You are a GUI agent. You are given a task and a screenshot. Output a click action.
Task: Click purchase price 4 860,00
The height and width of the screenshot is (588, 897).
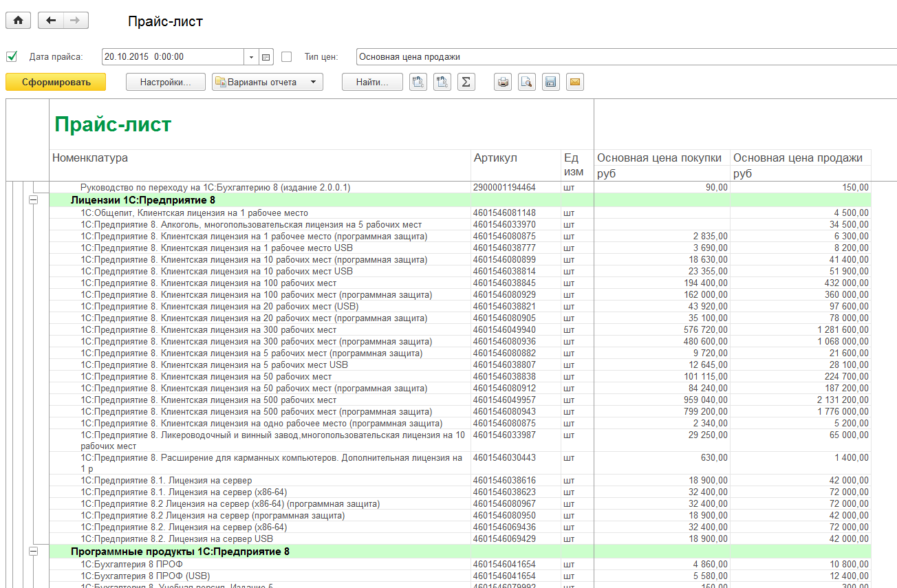(x=711, y=565)
